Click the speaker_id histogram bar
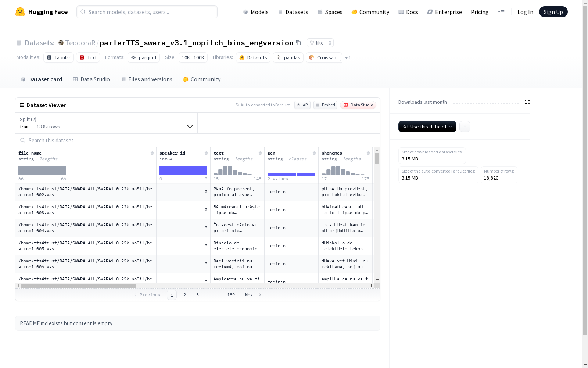Viewport: 588px width, 368px height. pos(183,170)
